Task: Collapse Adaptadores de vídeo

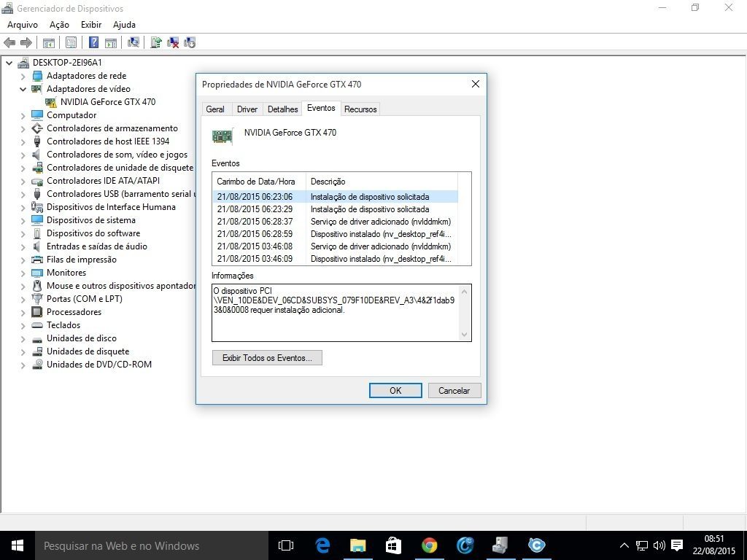Action: coord(23,89)
